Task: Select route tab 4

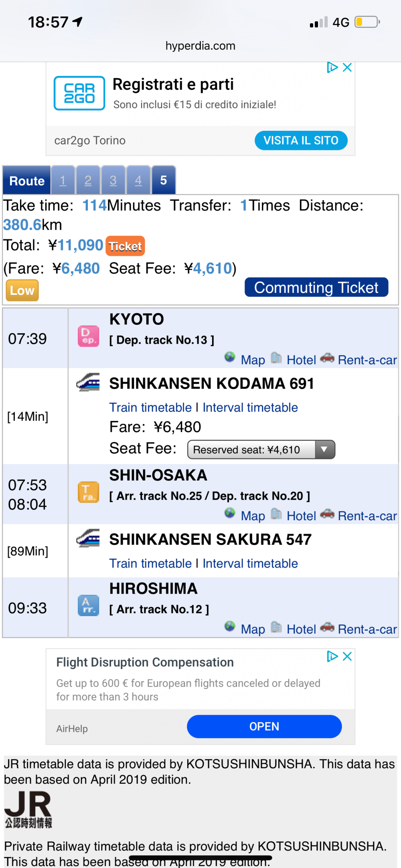Action: click(x=138, y=180)
